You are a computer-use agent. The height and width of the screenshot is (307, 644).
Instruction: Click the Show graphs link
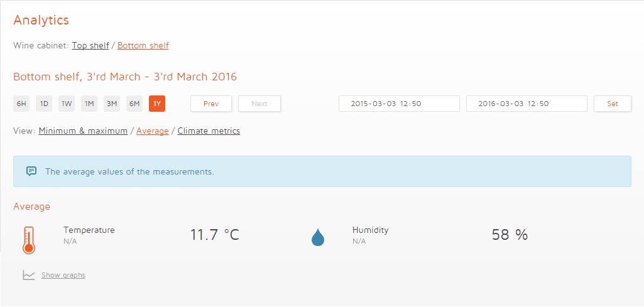(63, 275)
